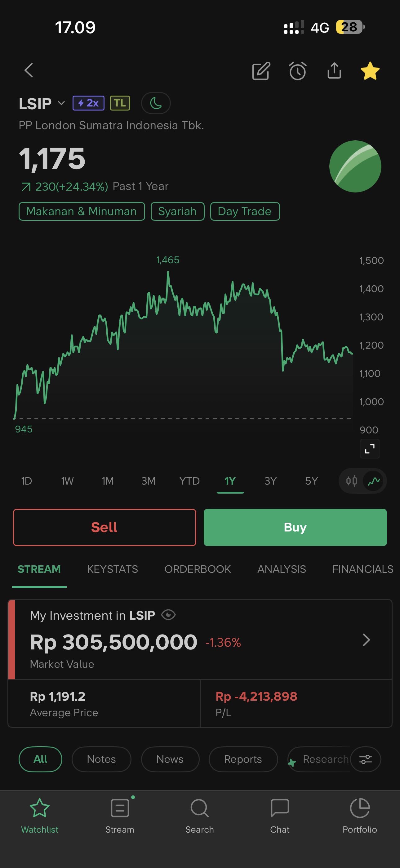Expand My Investment details chevron
Screen dimensions: 400x868
coord(366,640)
